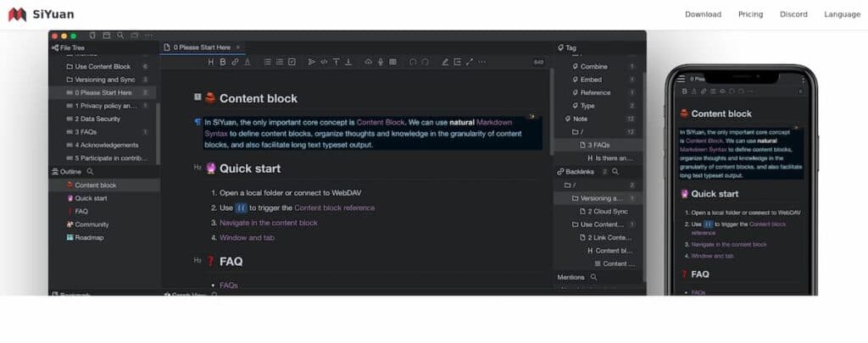
Task: Follow the Content block reference link
Action: coord(334,208)
